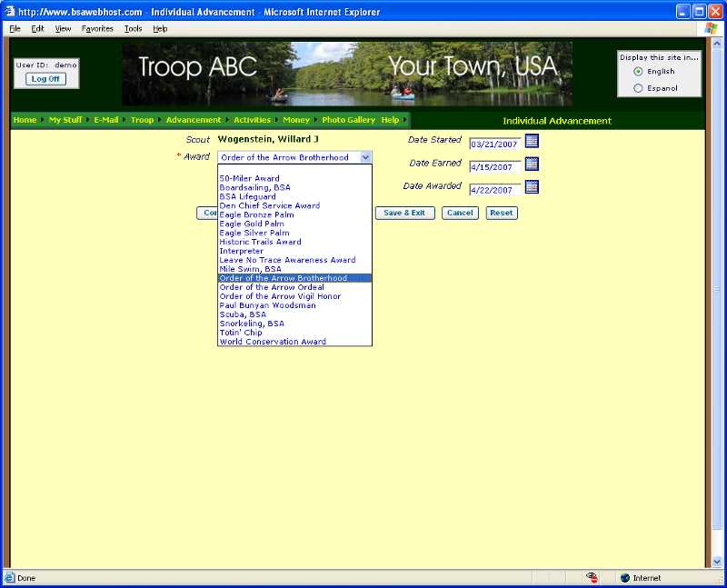This screenshot has height=588, width=727.
Task: Choose Mile Swim, BSA option
Action: coord(294,269)
